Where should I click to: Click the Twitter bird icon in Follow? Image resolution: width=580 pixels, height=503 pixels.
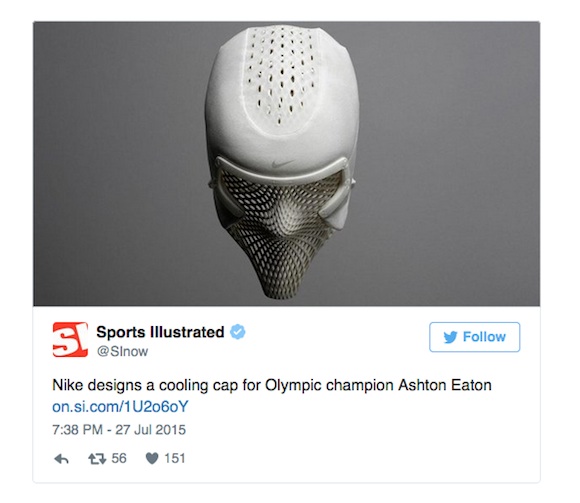coord(450,337)
